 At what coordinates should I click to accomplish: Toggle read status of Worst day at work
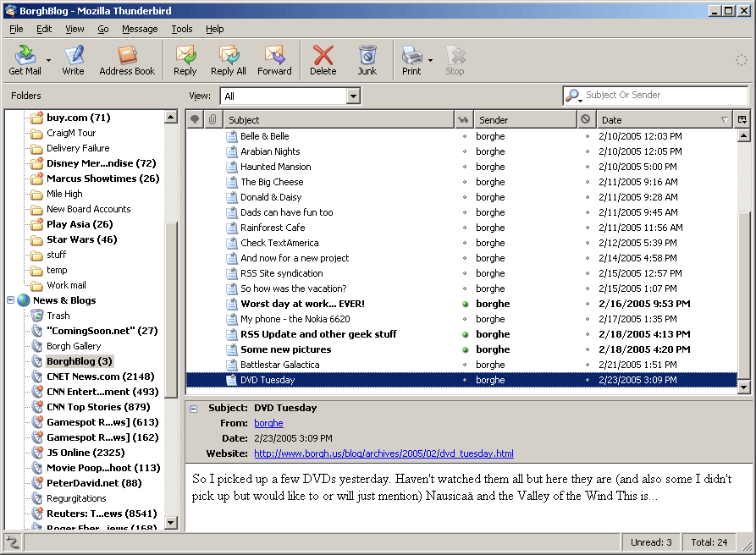tap(465, 304)
